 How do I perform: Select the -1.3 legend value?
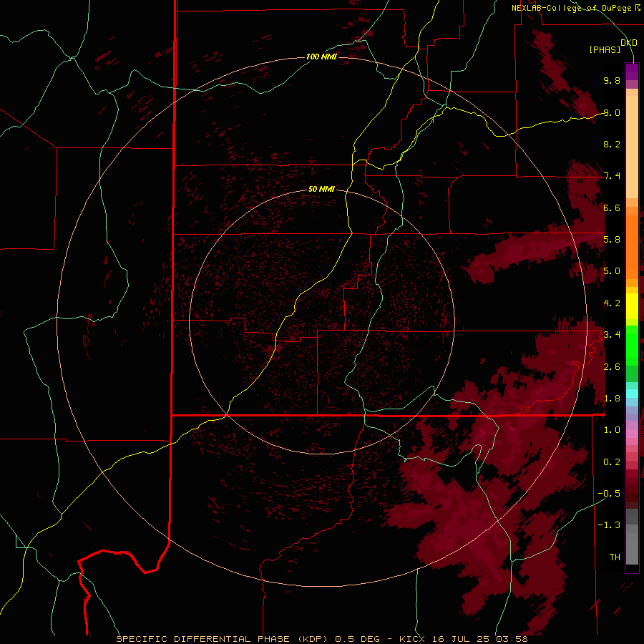(x=609, y=525)
